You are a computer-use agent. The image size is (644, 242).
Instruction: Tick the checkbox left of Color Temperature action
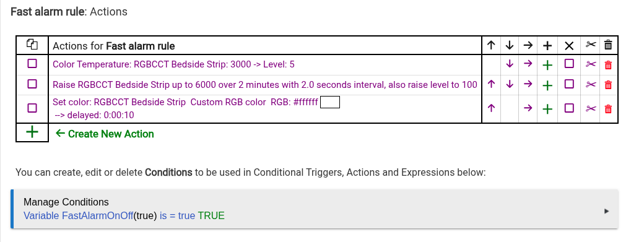32,64
